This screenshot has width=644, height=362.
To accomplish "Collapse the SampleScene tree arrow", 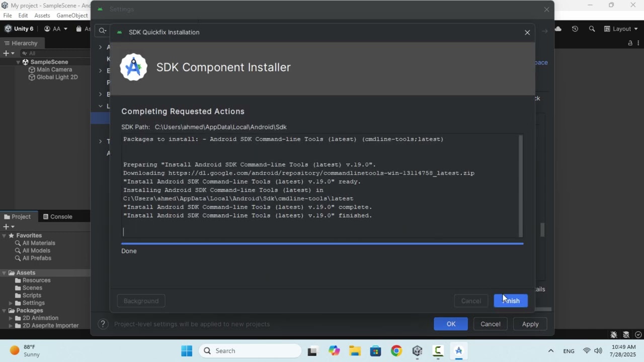I will (18, 62).
